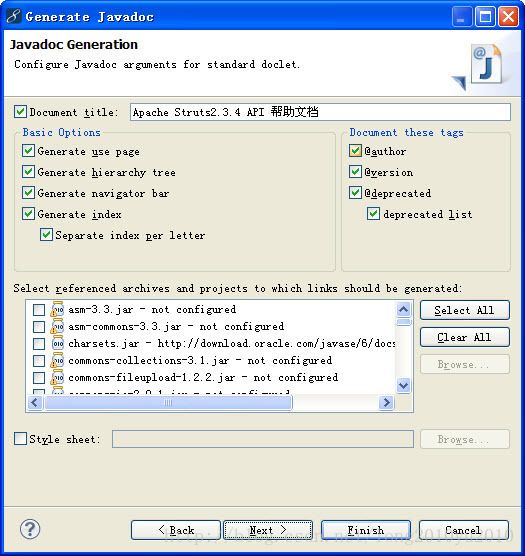The width and height of the screenshot is (525, 556).
Task: Uncheck the @version tag checkbox
Action: (355, 172)
